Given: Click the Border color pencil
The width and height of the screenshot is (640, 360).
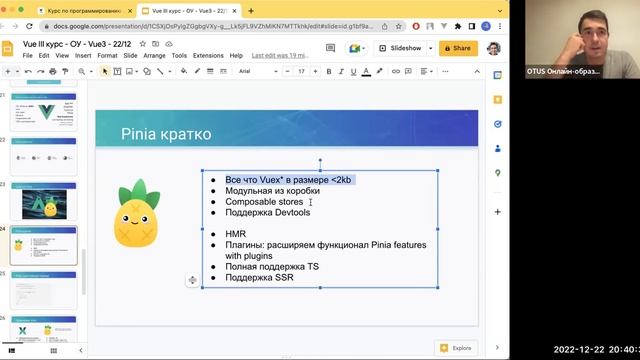Looking at the screenshot, I should 197,71.
